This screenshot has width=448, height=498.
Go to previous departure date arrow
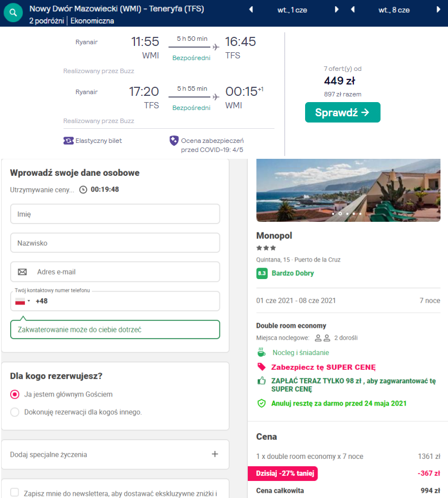(x=251, y=10)
